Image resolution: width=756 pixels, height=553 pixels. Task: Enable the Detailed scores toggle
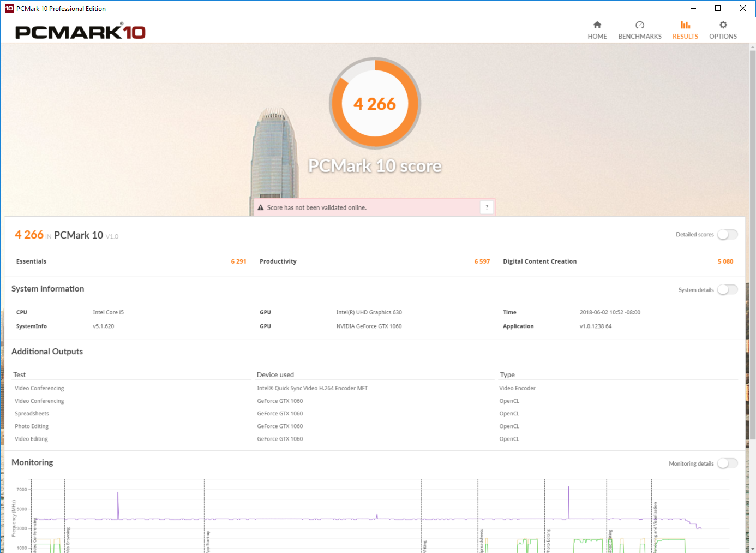[x=727, y=234]
